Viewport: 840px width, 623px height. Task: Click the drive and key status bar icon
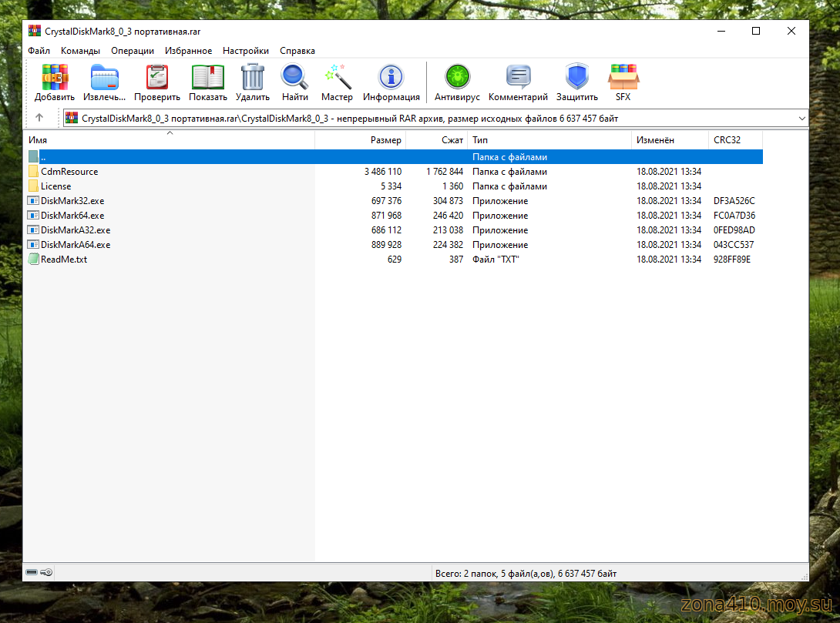[x=39, y=573]
